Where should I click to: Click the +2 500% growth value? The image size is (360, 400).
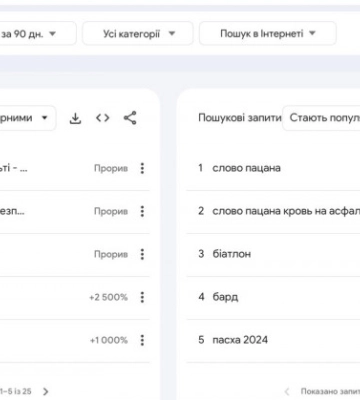coord(108,297)
